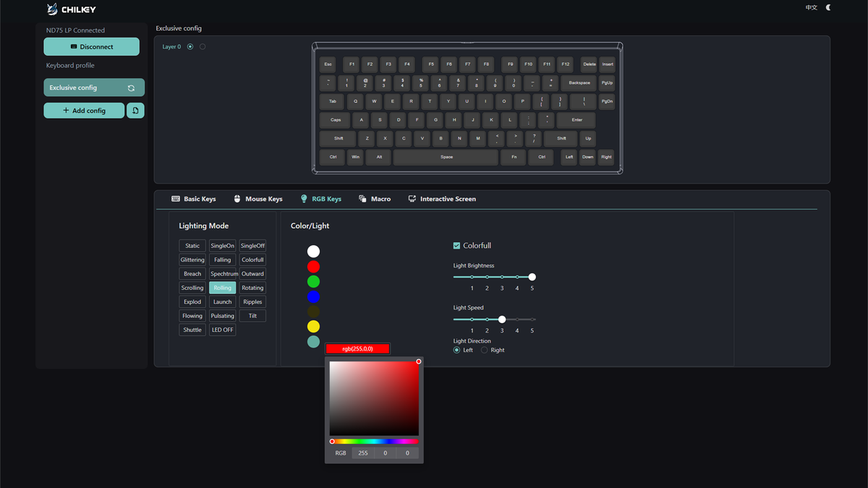Select the second Layer radio button
The width and height of the screenshot is (868, 488).
tap(203, 47)
